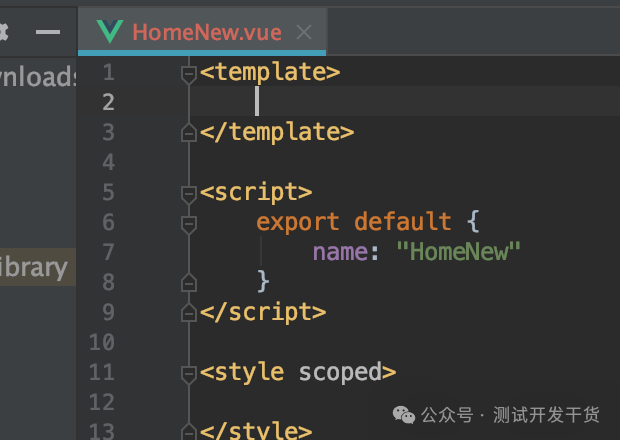Select the highlighted library item in project tree
This screenshot has width=620, height=440.
pyautogui.click(x=38, y=267)
